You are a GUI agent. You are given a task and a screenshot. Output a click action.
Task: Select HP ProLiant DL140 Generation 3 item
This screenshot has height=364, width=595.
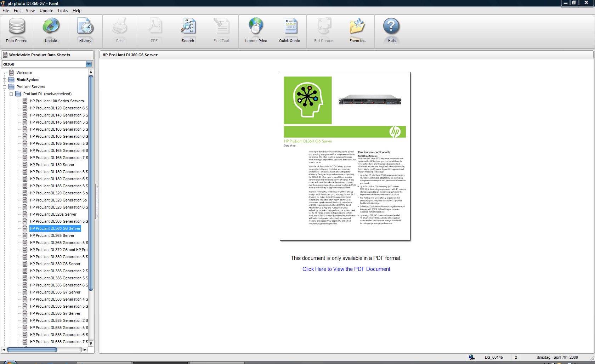(59, 115)
